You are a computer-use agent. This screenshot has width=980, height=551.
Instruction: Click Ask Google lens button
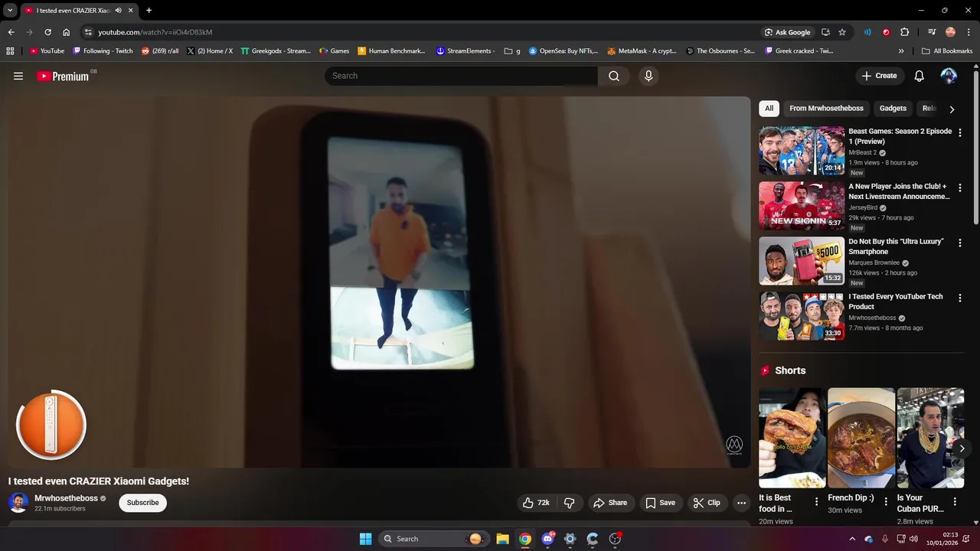[x=787, y=32]
